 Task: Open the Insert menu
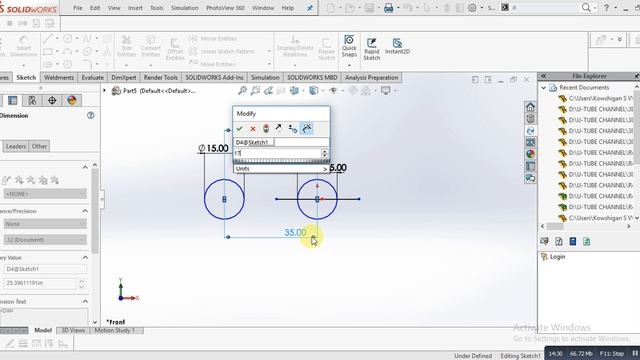click(135, 8)
